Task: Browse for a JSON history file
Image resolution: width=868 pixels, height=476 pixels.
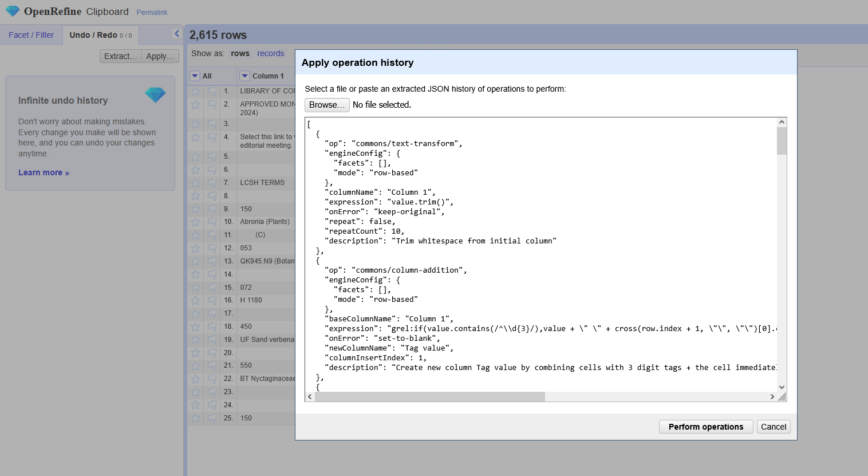Action: click(x=327, y=105)
